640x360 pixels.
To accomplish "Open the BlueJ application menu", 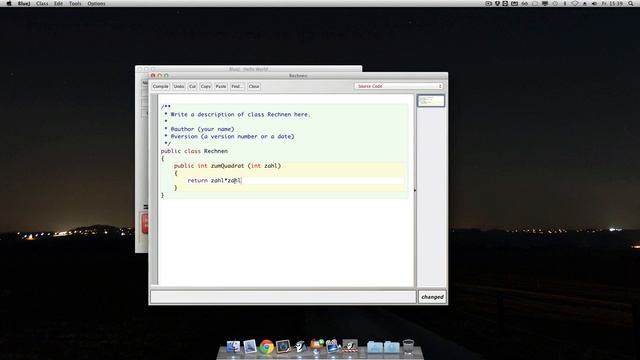I will click(24, 3).
